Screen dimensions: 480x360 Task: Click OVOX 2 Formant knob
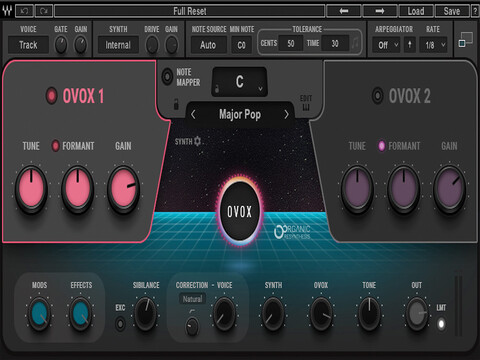[403, 189]
